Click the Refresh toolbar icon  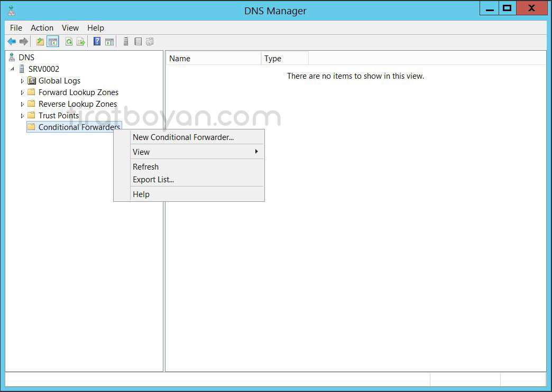click(x=69, y=42)
